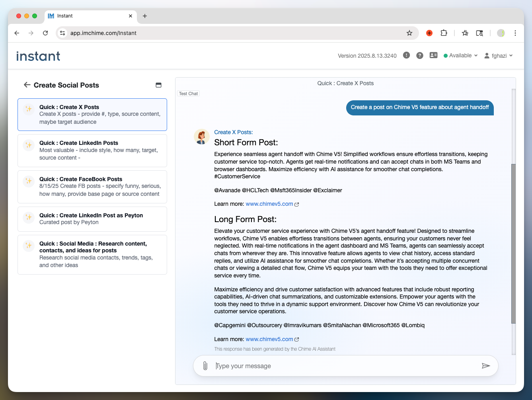
Task: Click the #CustomerService hashtag text
Action: (x=237, y=176)
